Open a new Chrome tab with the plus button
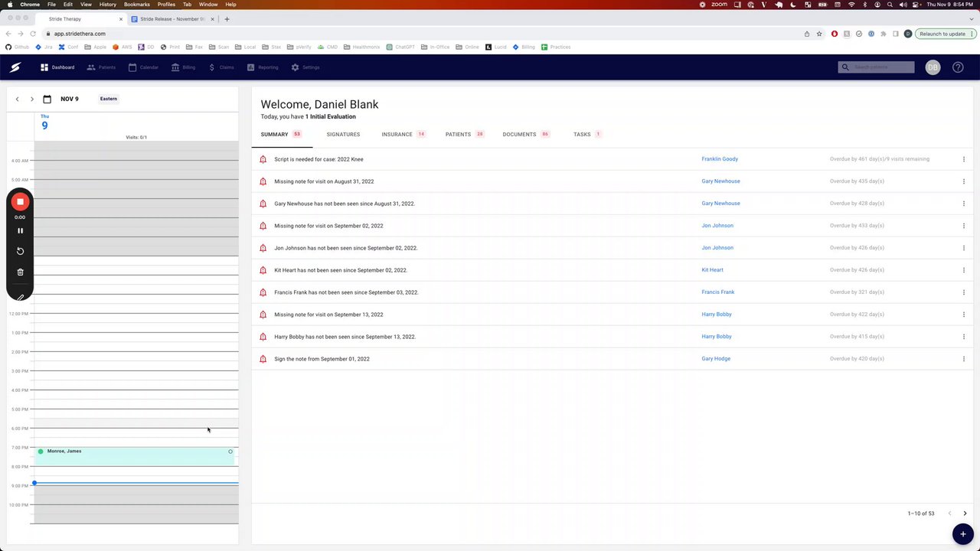This screenshot has height=551, width=980. tap(227, 19)
